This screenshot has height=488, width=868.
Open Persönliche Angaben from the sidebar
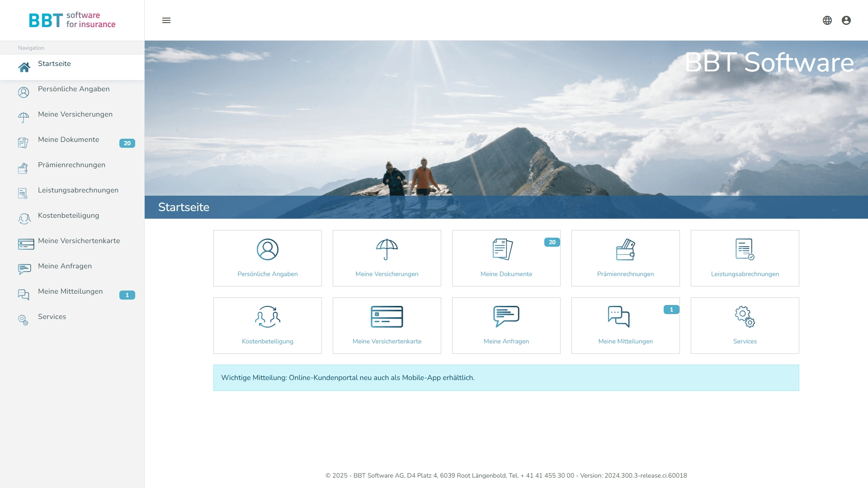(72, 93)
